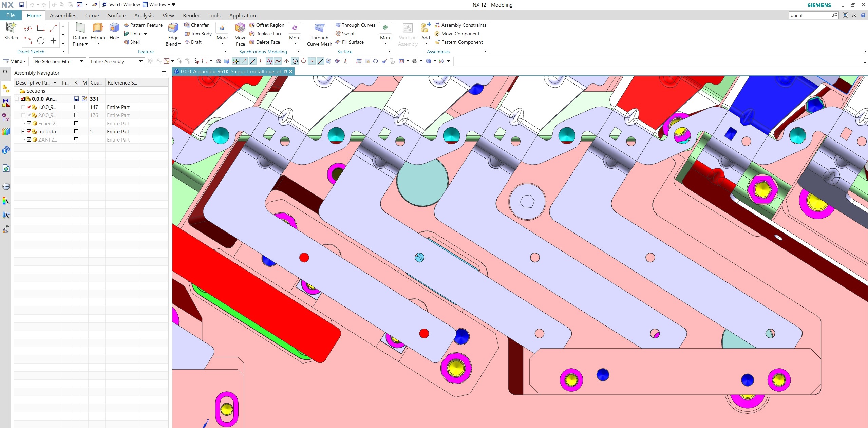Click the Edge Blend icon
This screenshot has height=428, width=868.
(x=173, y=28)
